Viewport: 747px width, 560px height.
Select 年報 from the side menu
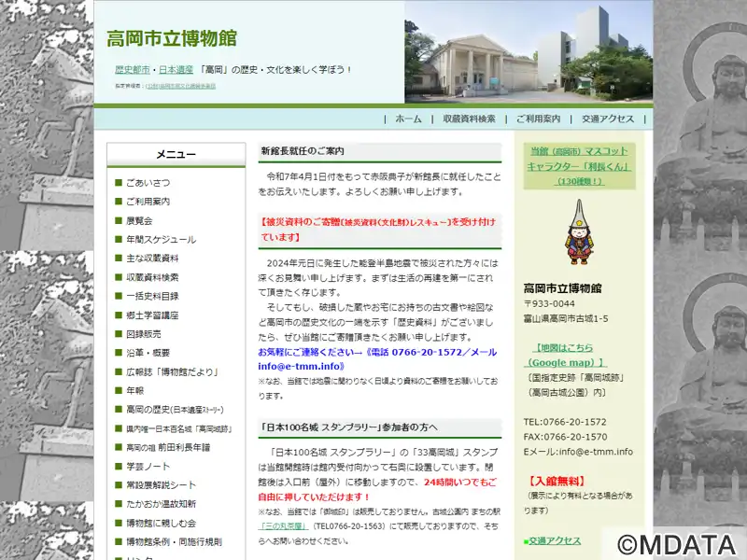tap(134, 390)
